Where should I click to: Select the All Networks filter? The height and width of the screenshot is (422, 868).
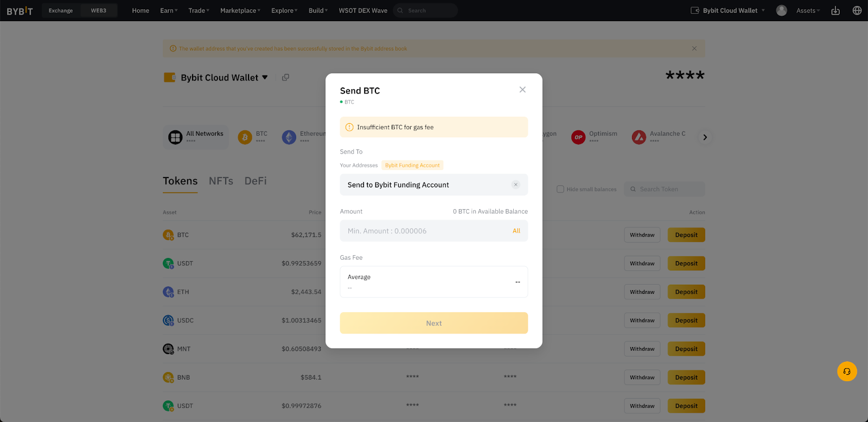pyautogui.click(x=196, y=137)
